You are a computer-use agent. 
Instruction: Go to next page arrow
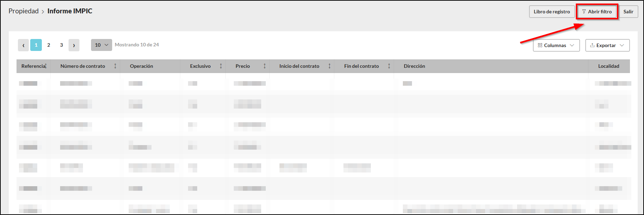(74, 45)
